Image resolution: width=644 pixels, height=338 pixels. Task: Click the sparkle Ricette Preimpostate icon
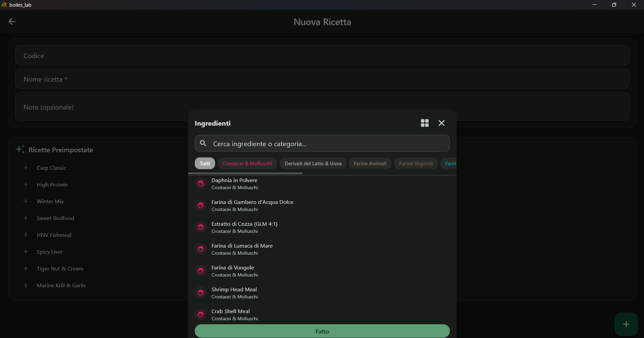point(20,149)
